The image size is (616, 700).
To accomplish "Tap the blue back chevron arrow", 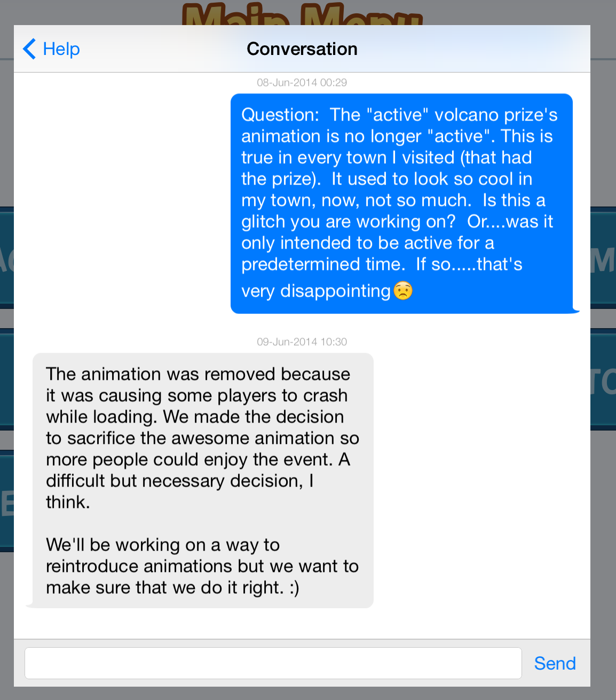I will [30, 49].
